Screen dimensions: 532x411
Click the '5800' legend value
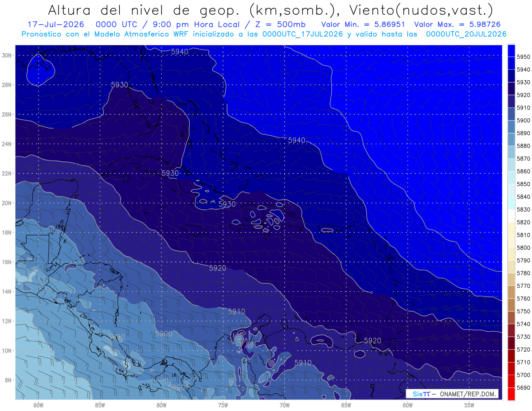tap(523, 248)
